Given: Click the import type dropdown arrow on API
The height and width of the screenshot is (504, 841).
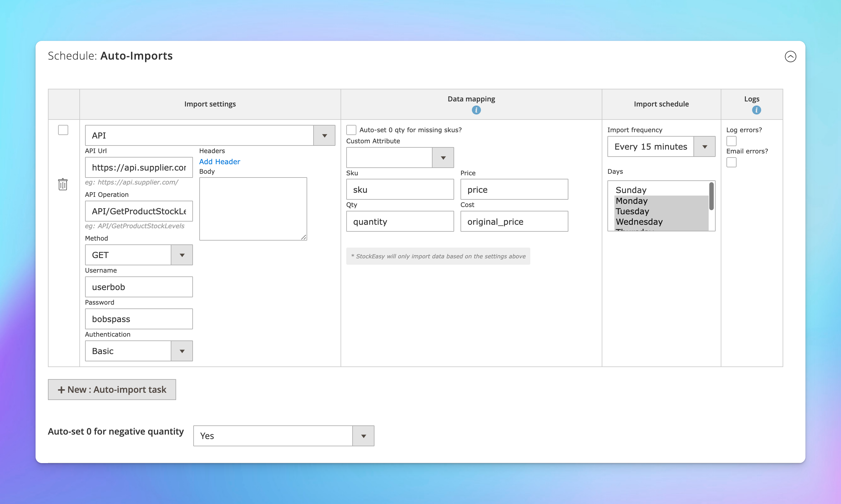Looking at the screenshot, I should tap(324, 135).
